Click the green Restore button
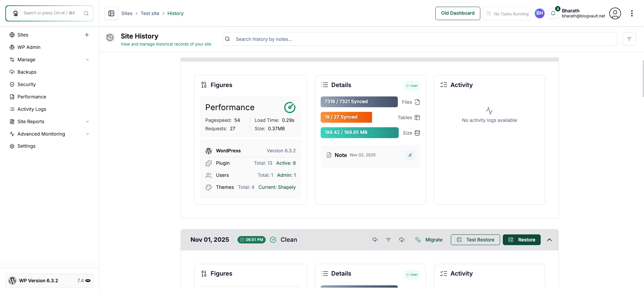This screenshot has height=293, width=644. 522,240
